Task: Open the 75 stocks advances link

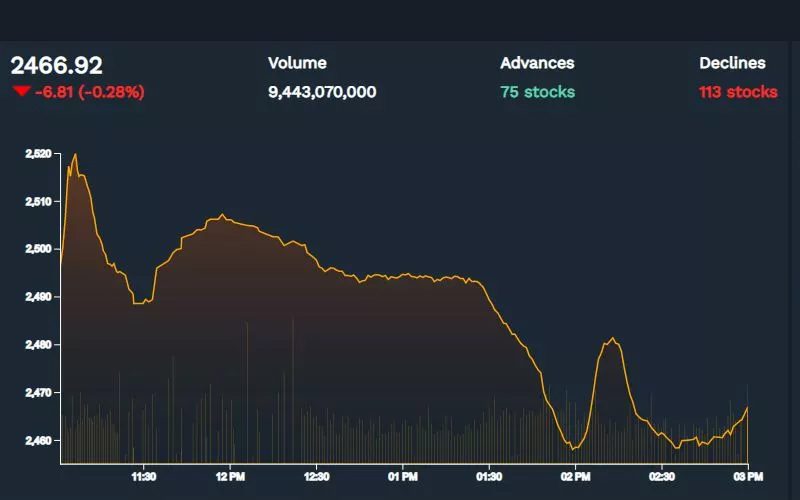Action: 537,92
